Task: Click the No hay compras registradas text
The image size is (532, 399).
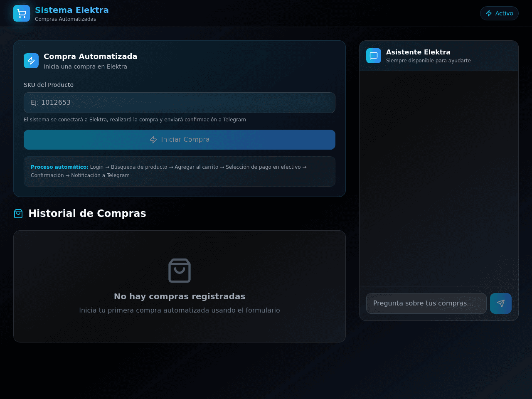Action: [x=180, y=296]
